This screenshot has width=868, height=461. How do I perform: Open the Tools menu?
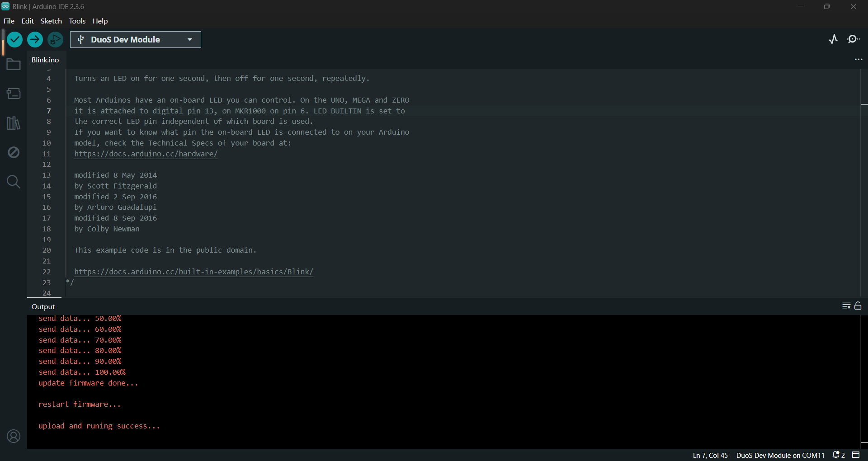(x=77, y=21)
